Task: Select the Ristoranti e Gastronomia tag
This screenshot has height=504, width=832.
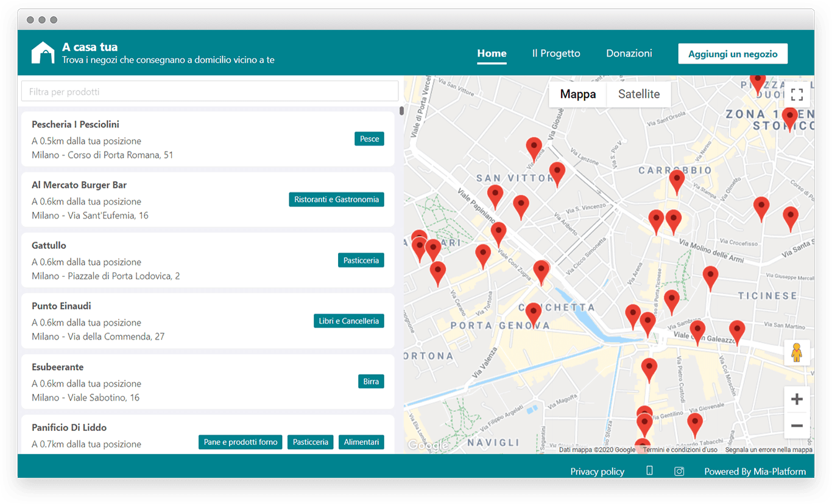Action: (x=336, y=200)
